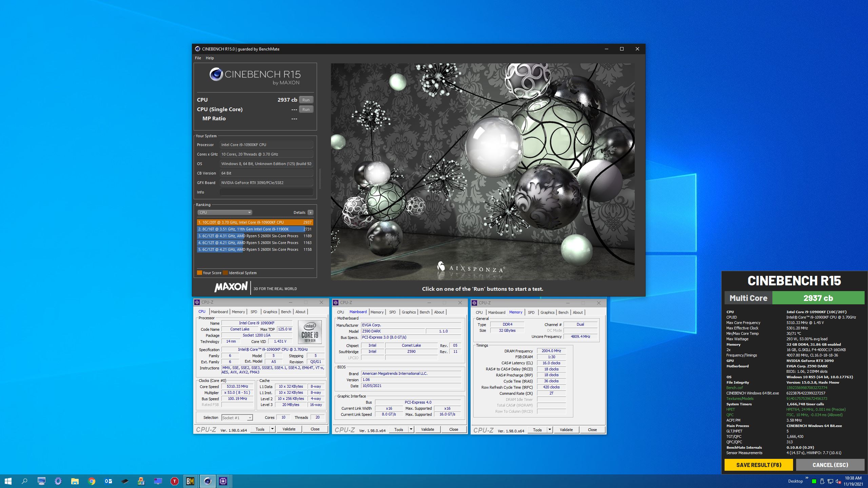Switch to the SPD tab in the first CPU-Z window

pyautogui.click(x=254, y=312)
